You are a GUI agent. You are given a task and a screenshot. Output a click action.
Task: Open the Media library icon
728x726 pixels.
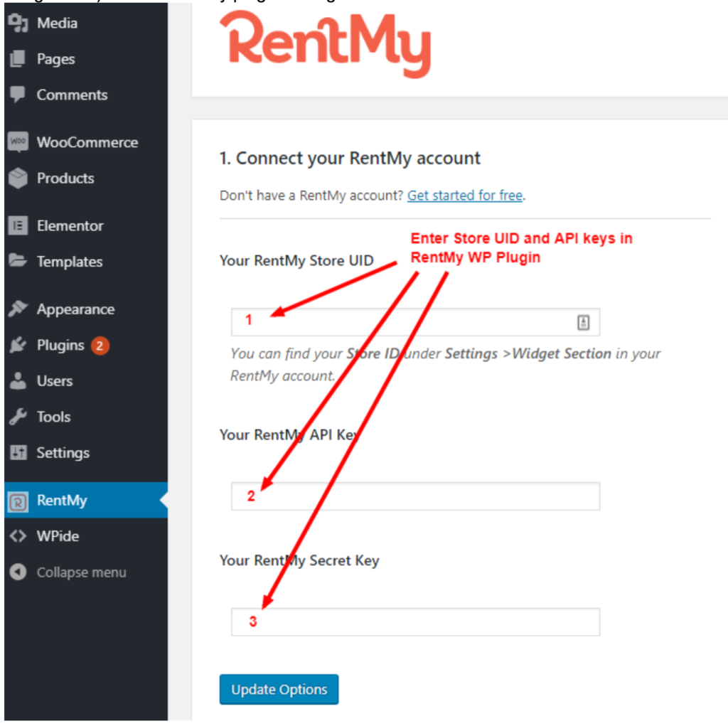pyautogui.click(x=18, y=23)
